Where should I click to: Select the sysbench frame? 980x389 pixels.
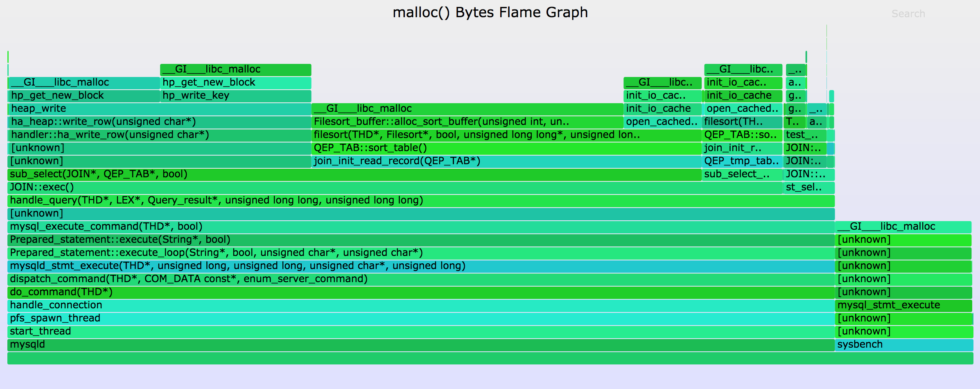[903, 345]
